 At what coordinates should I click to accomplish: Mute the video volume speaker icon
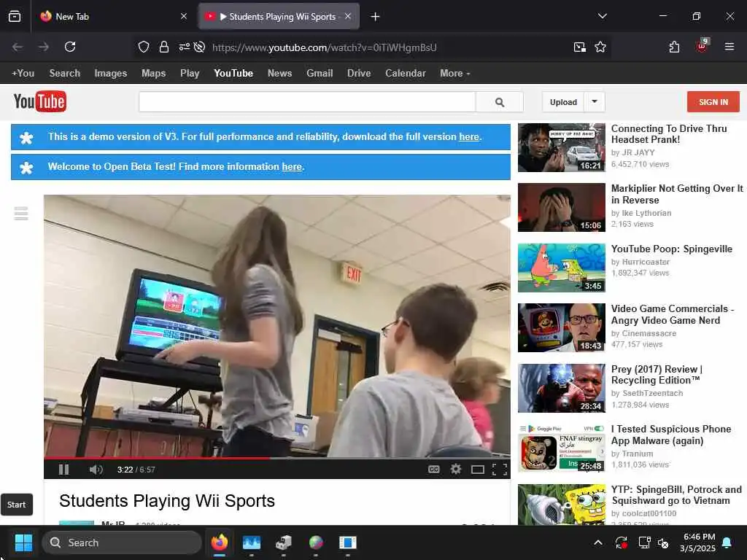[96, 470]
